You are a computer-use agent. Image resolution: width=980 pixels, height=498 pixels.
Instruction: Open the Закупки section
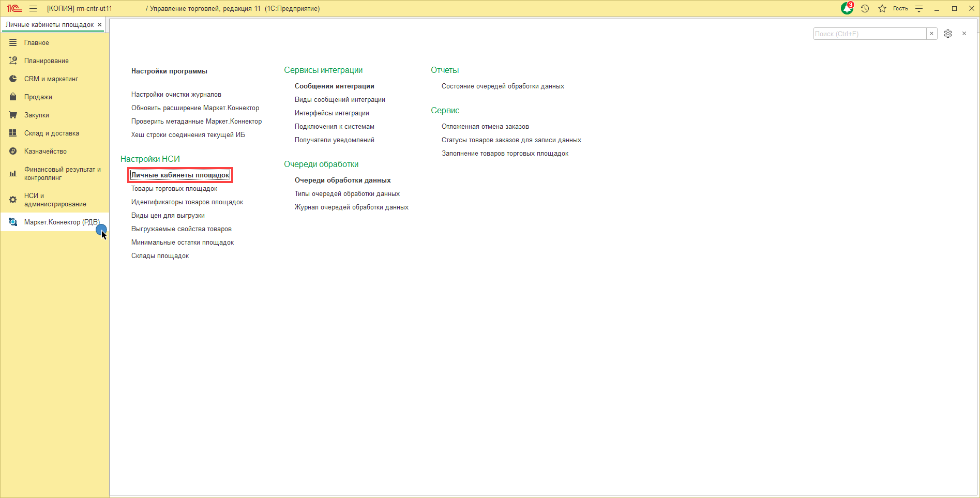[37, 115]
